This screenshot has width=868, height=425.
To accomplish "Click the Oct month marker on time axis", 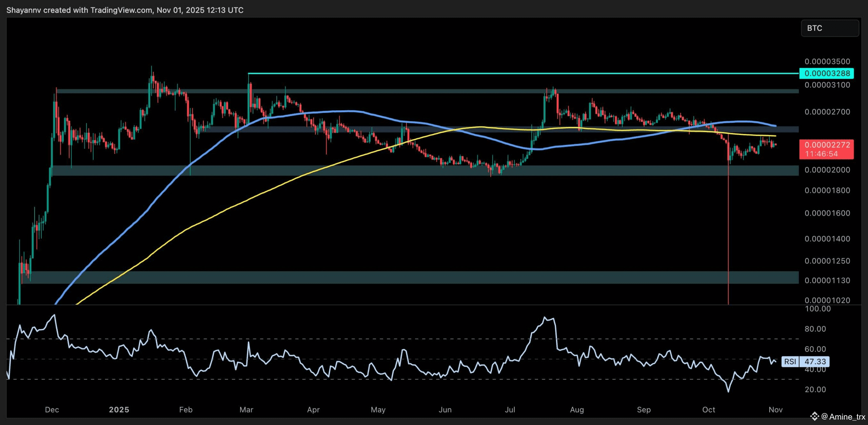I will (x=708, y=410).
